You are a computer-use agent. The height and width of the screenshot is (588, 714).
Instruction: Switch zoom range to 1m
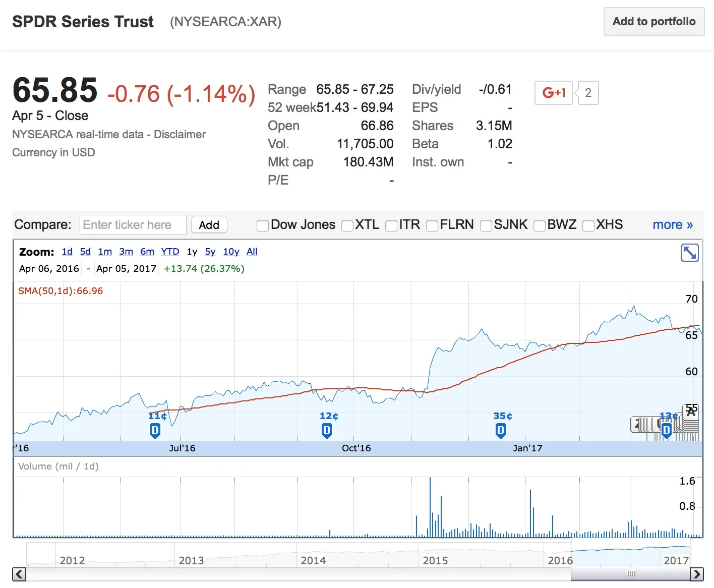pyautogui.click(x=105, y=252)
